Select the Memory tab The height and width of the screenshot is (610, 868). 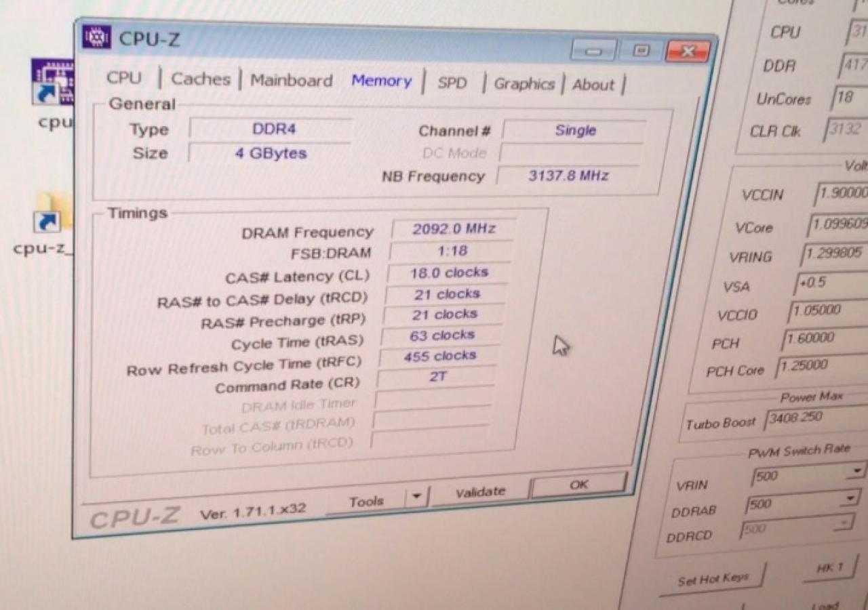[381, 81]
